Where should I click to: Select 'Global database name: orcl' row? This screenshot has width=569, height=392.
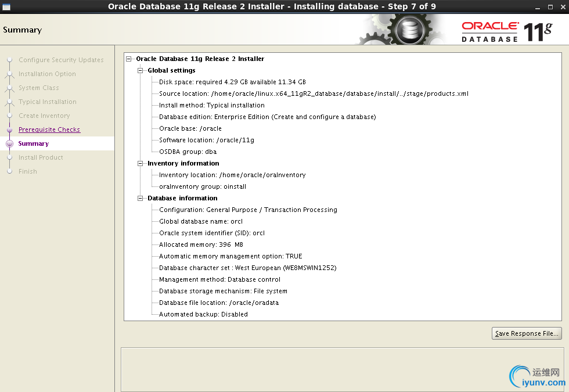tap(201, 221)
